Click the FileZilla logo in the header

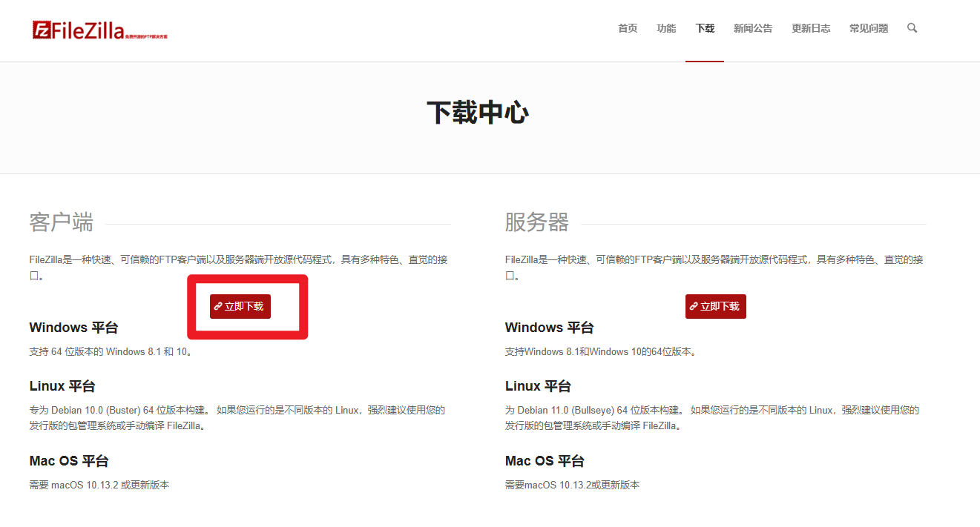[100, 30]
